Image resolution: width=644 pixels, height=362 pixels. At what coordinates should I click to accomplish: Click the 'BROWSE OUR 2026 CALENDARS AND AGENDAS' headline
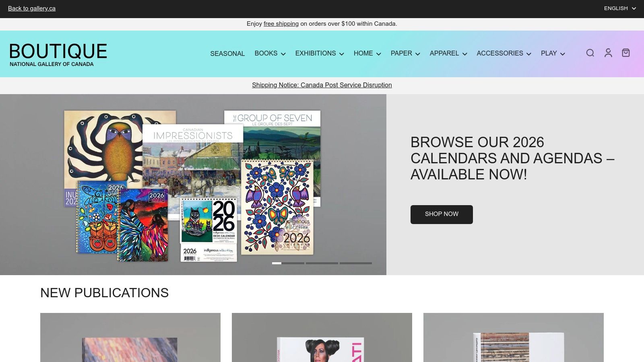pos(512,158)
